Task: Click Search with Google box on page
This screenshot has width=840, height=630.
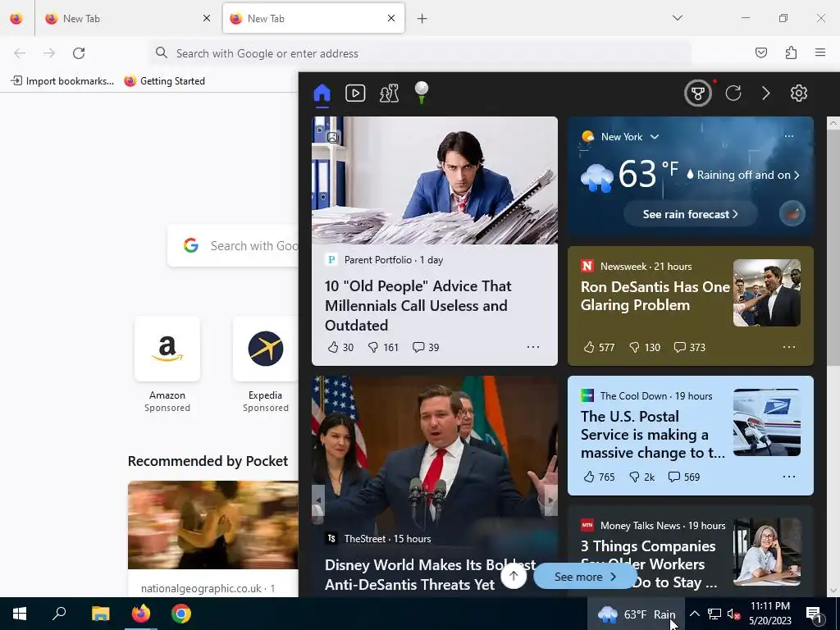Action: coord(233,246)
